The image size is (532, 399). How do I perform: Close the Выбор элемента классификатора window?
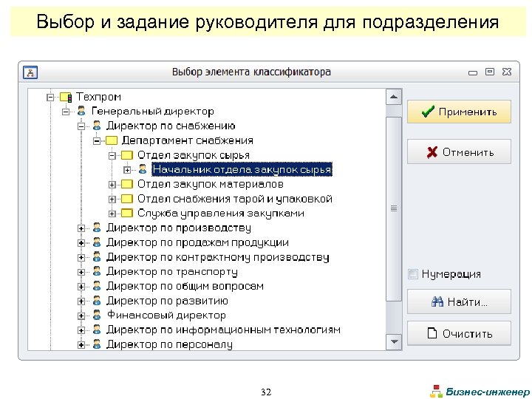click(507, 72)
